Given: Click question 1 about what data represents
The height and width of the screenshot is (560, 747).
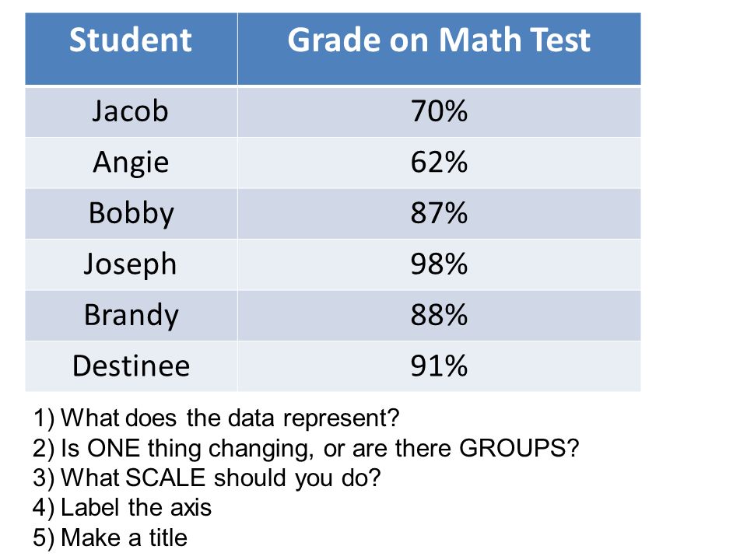Looking at the screenshot, I should click(216, 418).
